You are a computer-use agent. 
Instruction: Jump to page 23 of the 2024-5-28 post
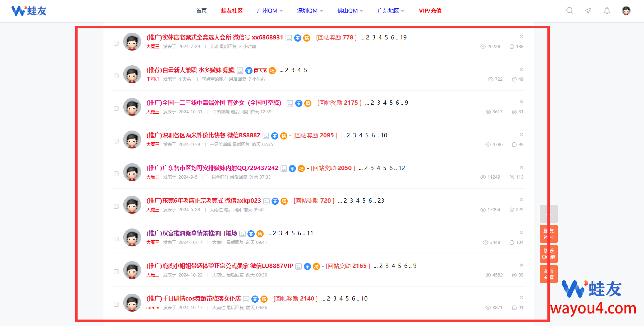[381, 201]
